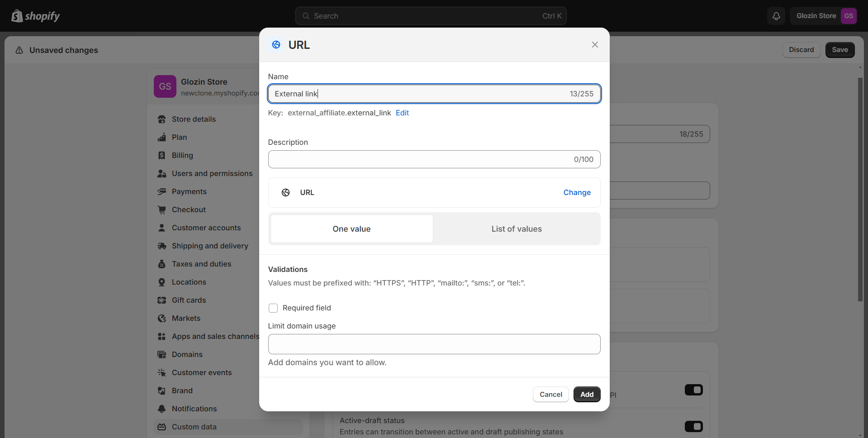Close the URL dialog
This screenshot has width=868, height=438.
click(x=595, y=44)
